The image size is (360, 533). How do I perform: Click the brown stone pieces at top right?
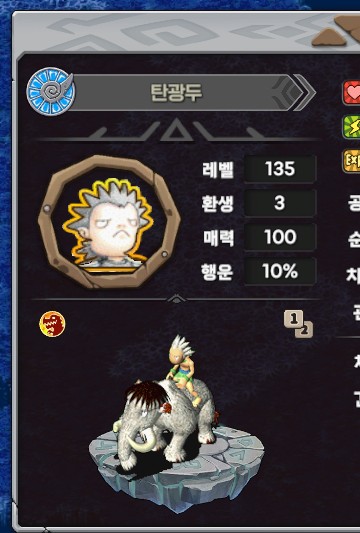click(337, 32)
